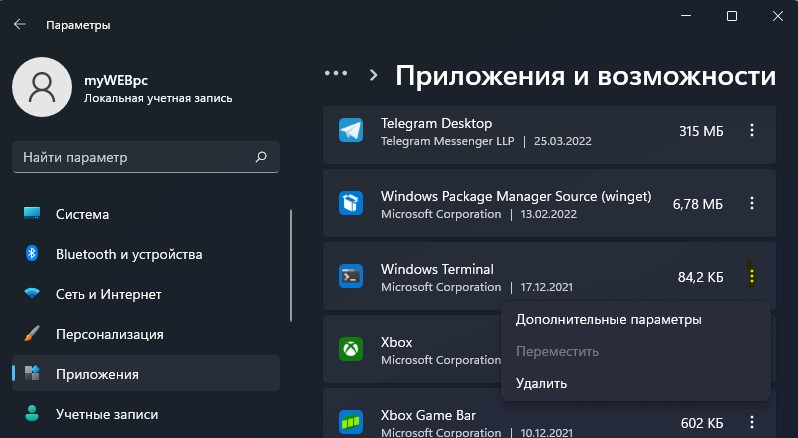798x438 pixels.
Task: Choose Дополнительные параметры from the context menu
Action: click(609, 320)
